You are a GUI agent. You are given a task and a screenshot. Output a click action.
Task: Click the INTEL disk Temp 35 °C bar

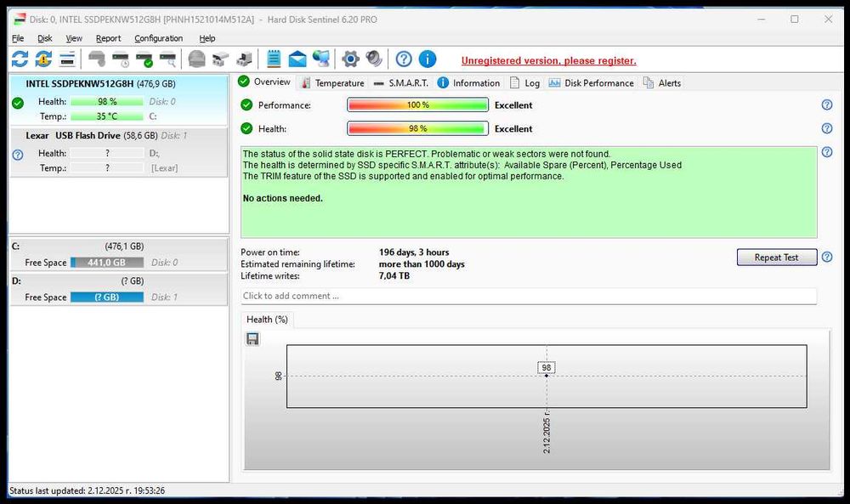(x=107, y=116)
